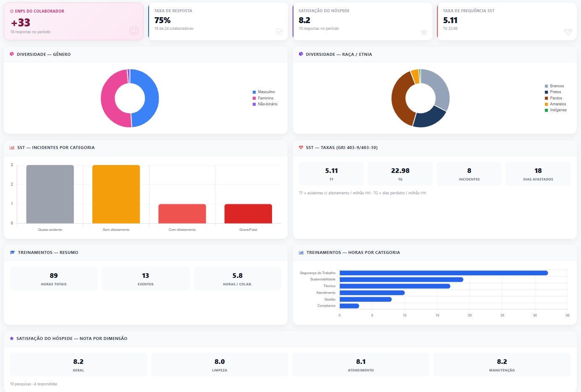The height and width of the screenshot is (392, 581).
Task: Click the Indígenas green legend swatch
Action: 546,110
